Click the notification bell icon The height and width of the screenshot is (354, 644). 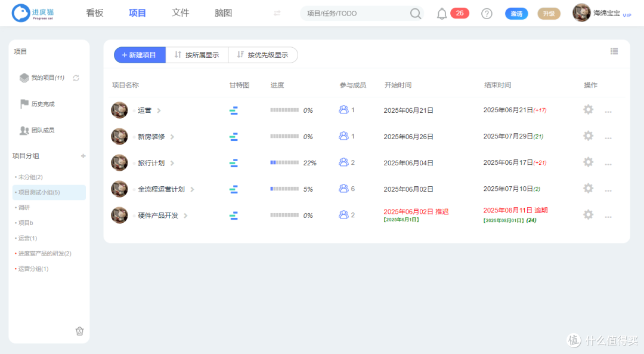click(441, 14)
